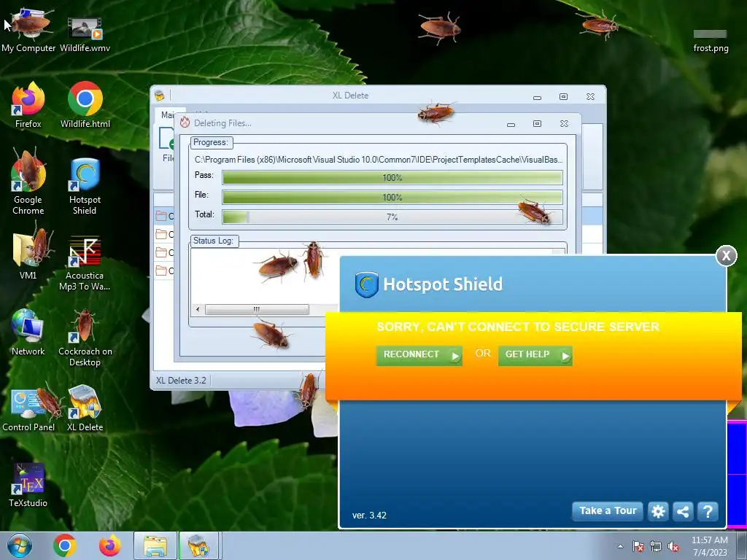
Task: Launch Acoustica Mp3 To Wave shortcut
Action: 85,262
